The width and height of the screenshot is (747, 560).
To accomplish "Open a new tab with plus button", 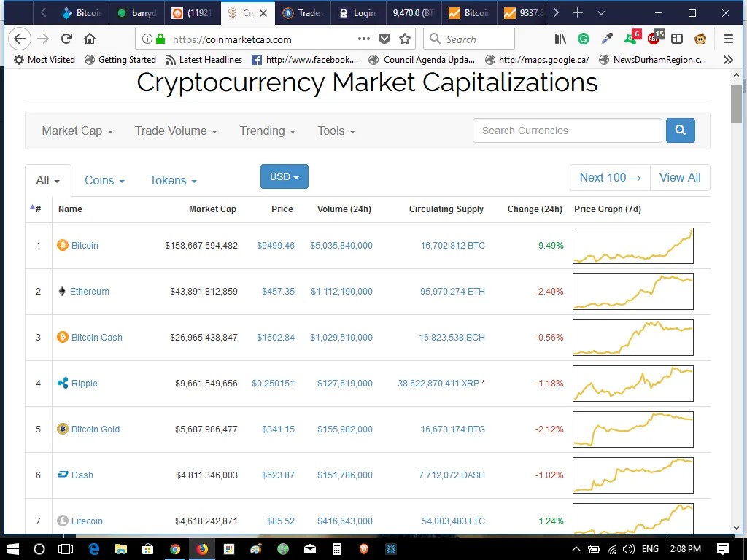I will pyautogui.click(x=578, y=13).
